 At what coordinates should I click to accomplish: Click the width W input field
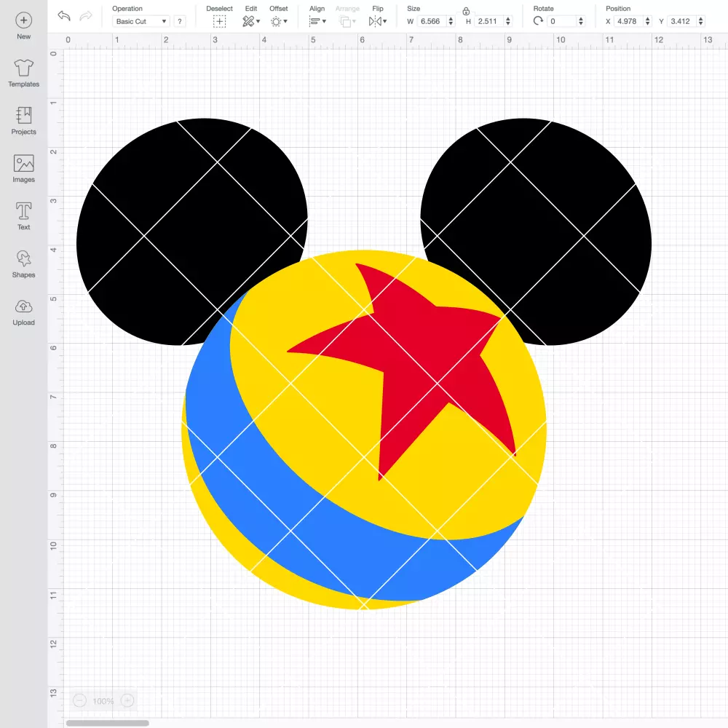432,21
